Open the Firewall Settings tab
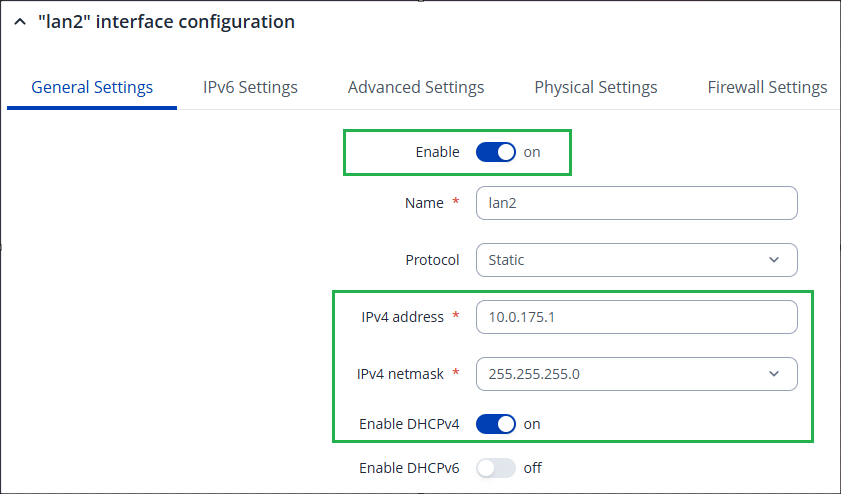841x494 pixels. click(x=767, y=87)
